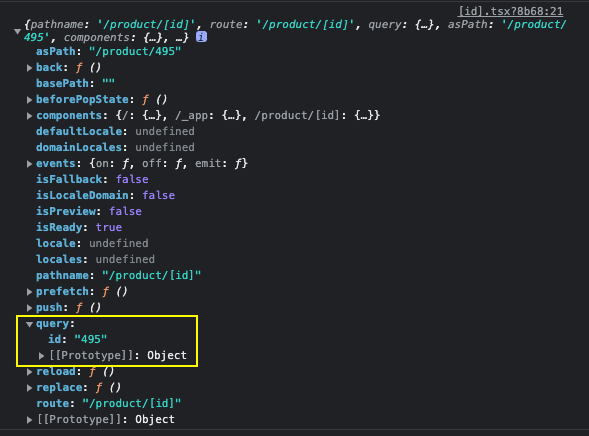The image size is (589, 436).
Task: Click the blue info icon after components
Action: (x=201, y=37)
